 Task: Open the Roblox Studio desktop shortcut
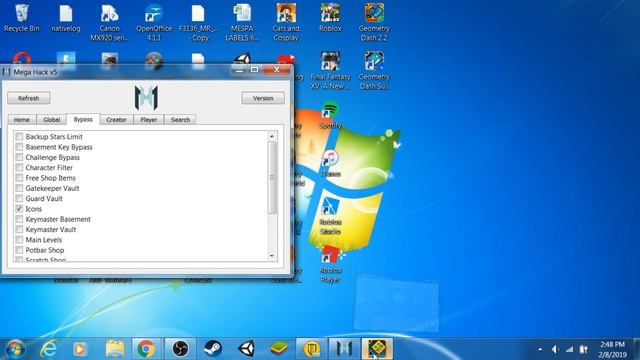pyautogui.click(x=330, y=215)
